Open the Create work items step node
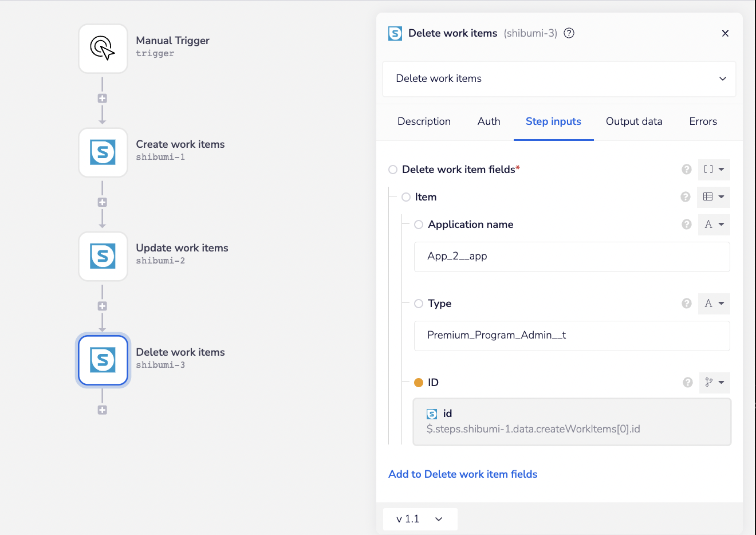Screen dimensions: 756x535 pyautogui.click(x=103, y=152)
